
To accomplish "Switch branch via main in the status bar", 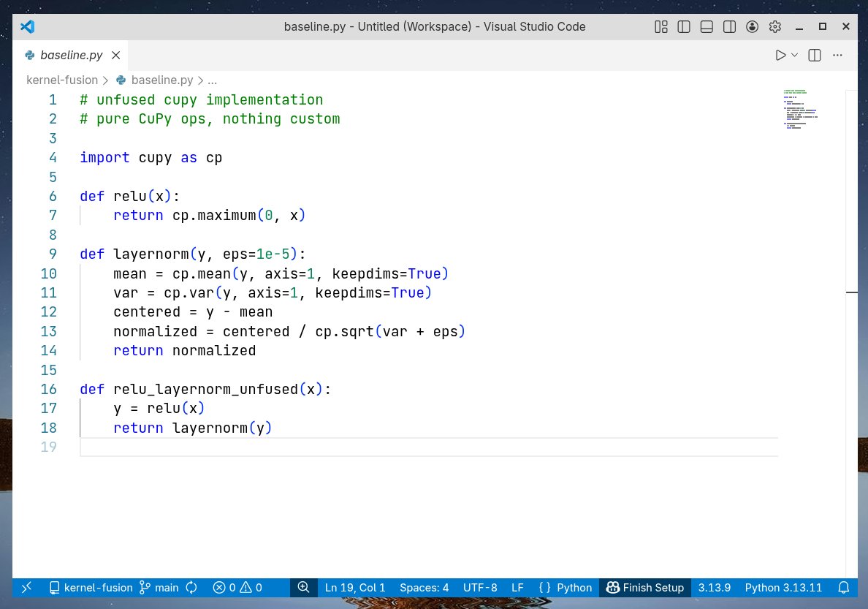I will [159, 587].
